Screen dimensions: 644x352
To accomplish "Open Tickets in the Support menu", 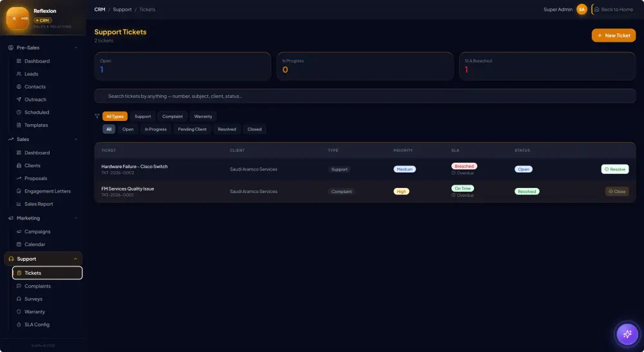I will coord(47,273).
